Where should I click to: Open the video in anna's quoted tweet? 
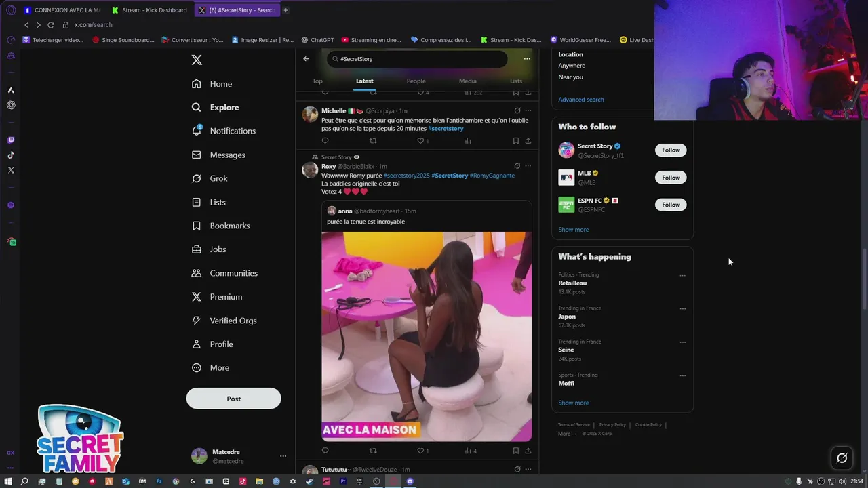click(x=427, y=337)
